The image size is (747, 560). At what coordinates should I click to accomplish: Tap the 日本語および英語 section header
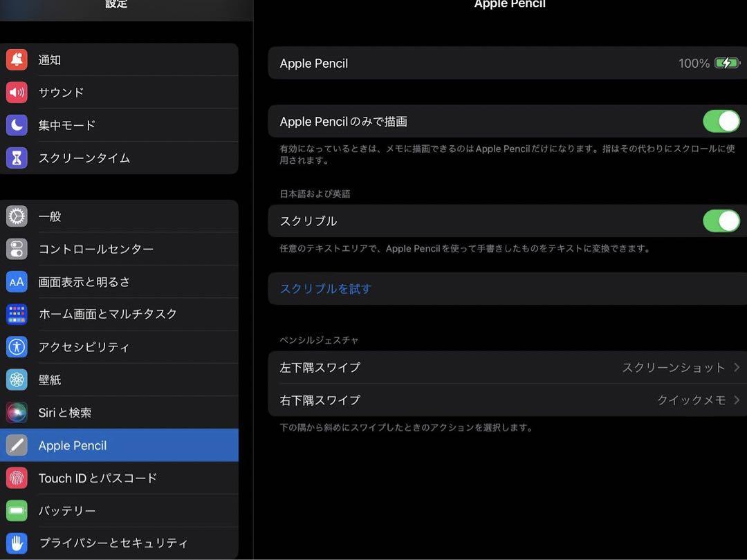click(315, 194)
